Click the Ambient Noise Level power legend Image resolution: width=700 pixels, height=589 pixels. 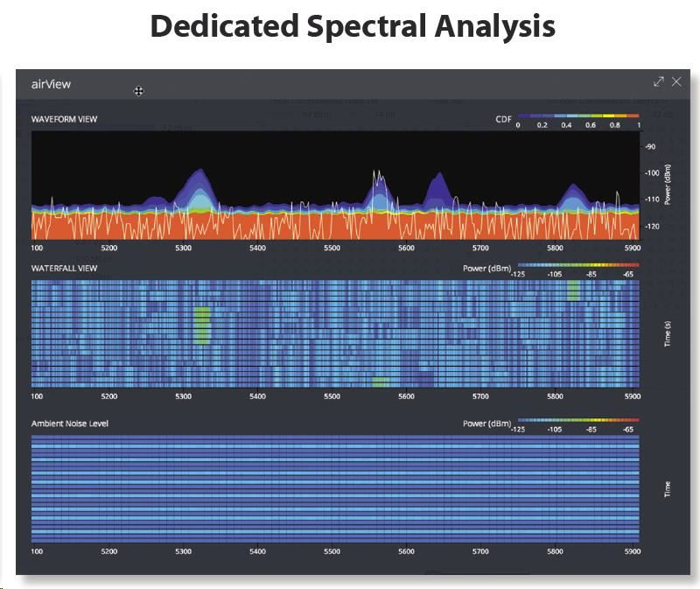[x=577, y=419]
